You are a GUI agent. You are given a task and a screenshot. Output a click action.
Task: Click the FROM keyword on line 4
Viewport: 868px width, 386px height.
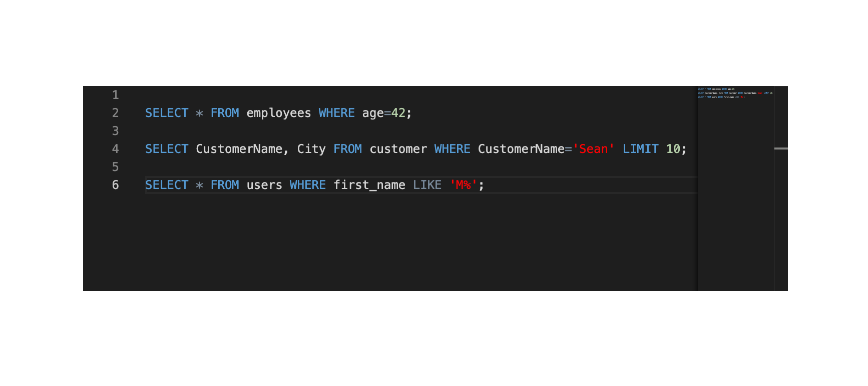[x=347, y=149]
